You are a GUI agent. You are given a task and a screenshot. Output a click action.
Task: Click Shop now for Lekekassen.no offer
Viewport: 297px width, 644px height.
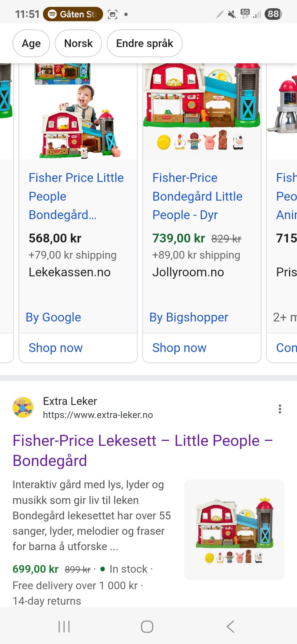[56, 348]
